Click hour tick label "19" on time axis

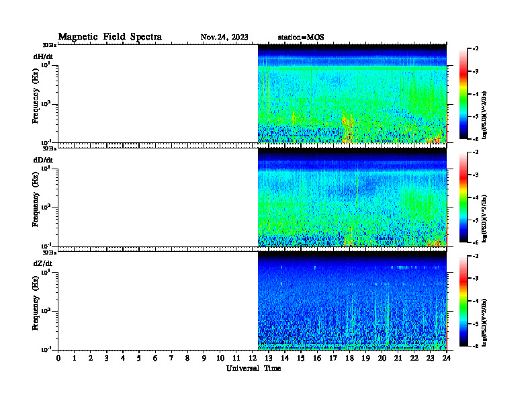click(365, 359)
